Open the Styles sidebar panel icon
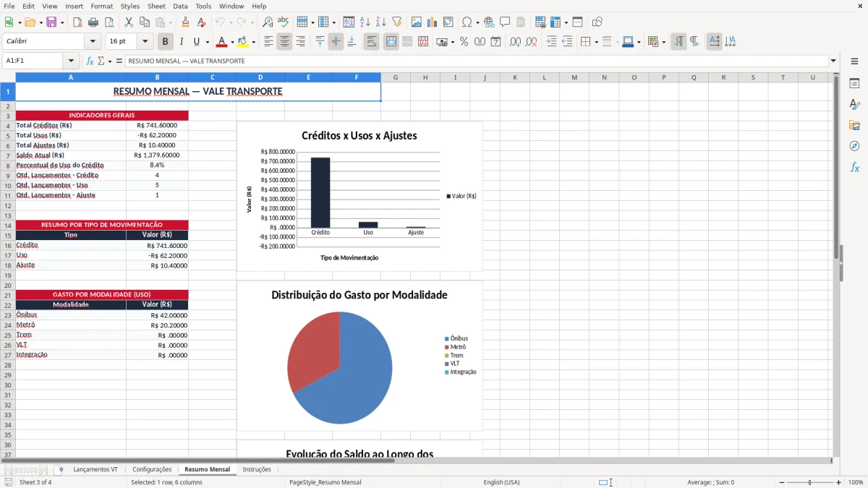Viewport: 868px width, 488px height. click(x=854, y=104)
